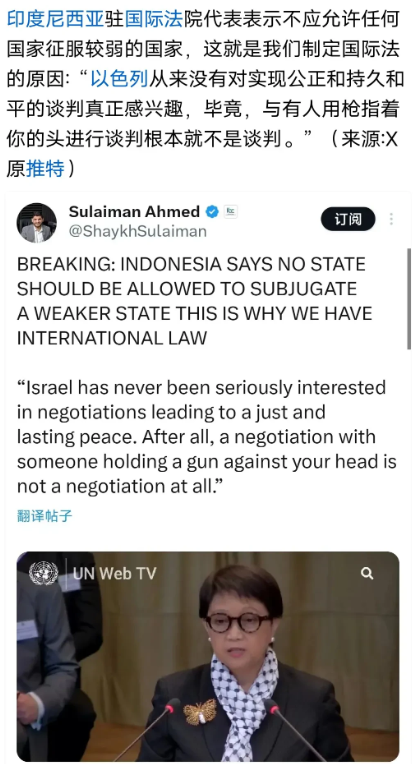Click the UN emblem logo in video
The image size is (420, 764).
tap(43, 573)
